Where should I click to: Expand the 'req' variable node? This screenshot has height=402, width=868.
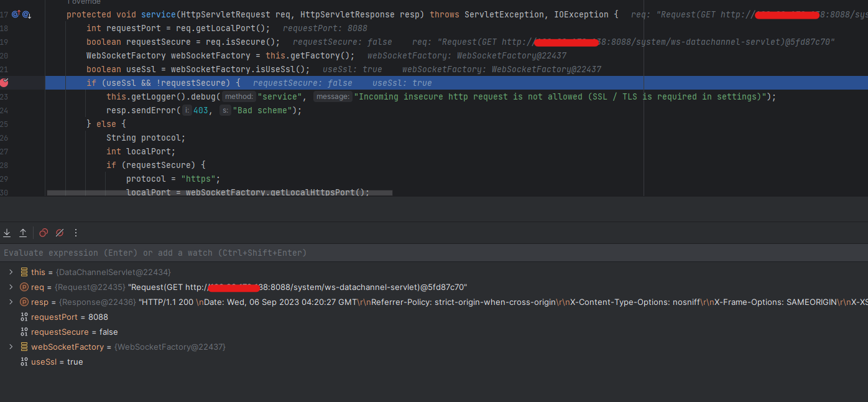pos(11,287)
